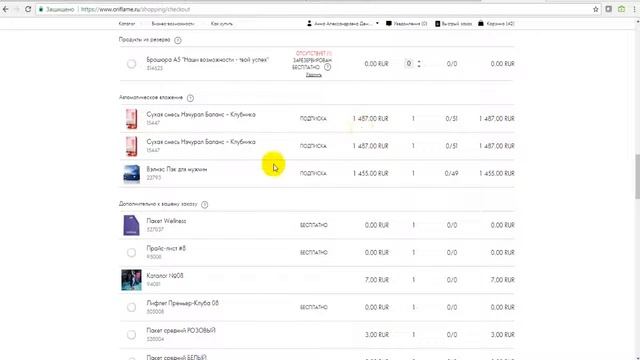Screen dimensions: 640x360
Task: Click placeholder circle of Пакет средний РОЗОВЫЙ row
Action: [x=131, y=335]
